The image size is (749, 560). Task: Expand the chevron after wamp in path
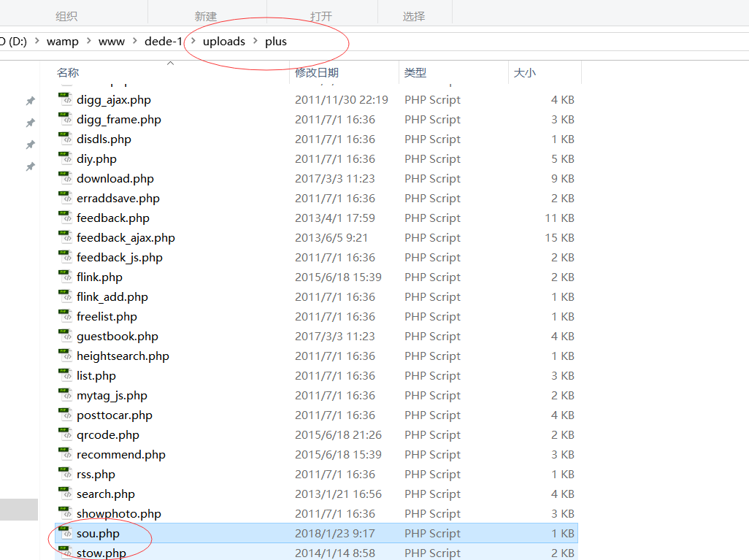[88, 42]
